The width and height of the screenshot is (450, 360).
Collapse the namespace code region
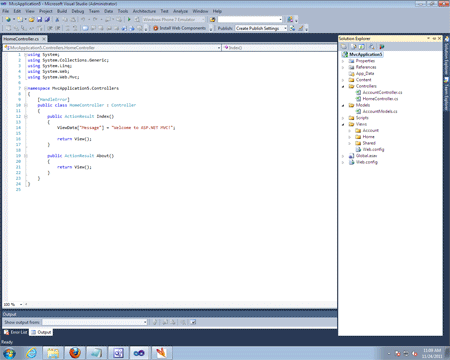(x=26, y=88)
